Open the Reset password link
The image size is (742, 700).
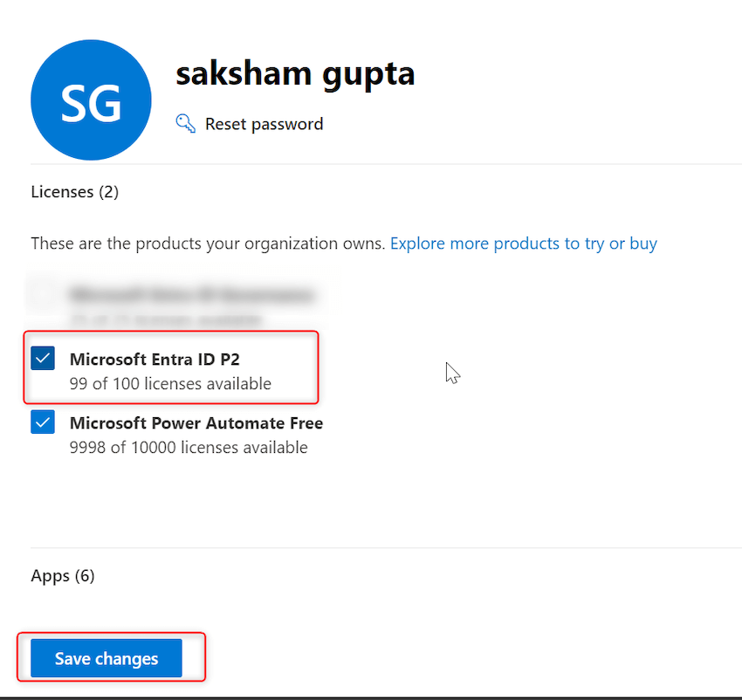[264, 124]
